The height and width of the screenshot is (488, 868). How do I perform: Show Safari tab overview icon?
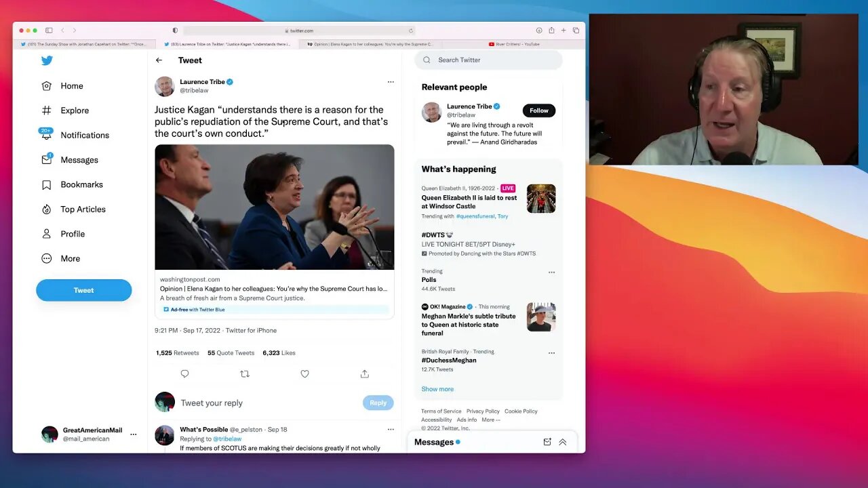click(x=576, y=30)
